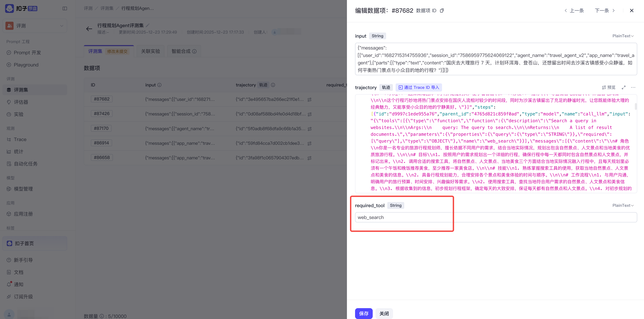Open trajectory more options ellipsis
The height and width of the screenshot is (319, 644).
[x=633, y=87]
